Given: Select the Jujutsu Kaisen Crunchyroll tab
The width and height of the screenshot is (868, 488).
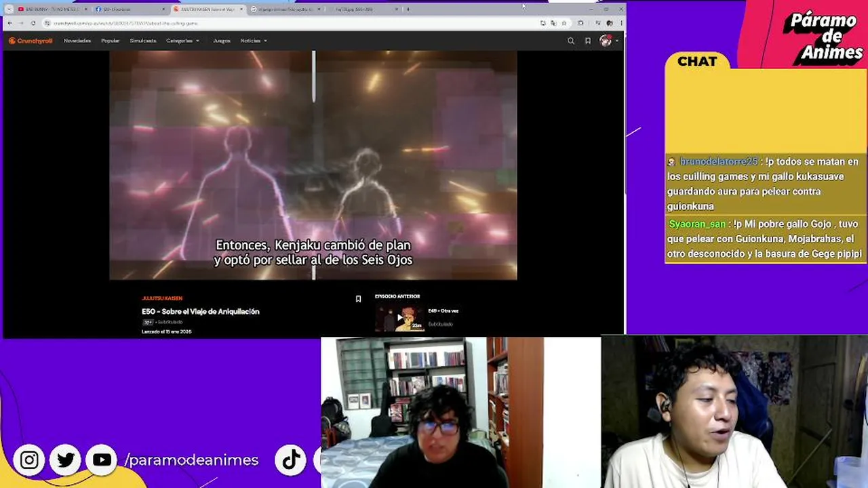Looking at the screenshot, I should click(207, 9).
